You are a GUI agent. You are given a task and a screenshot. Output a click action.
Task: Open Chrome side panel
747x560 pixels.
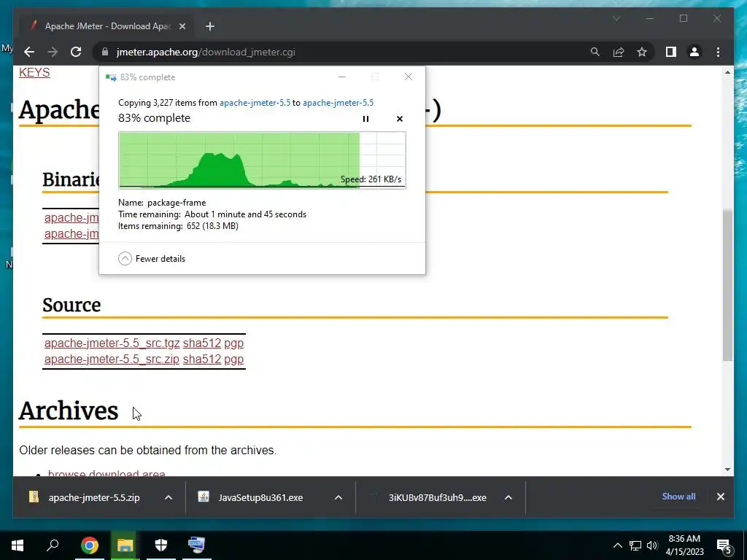click(x=671, y=52)
